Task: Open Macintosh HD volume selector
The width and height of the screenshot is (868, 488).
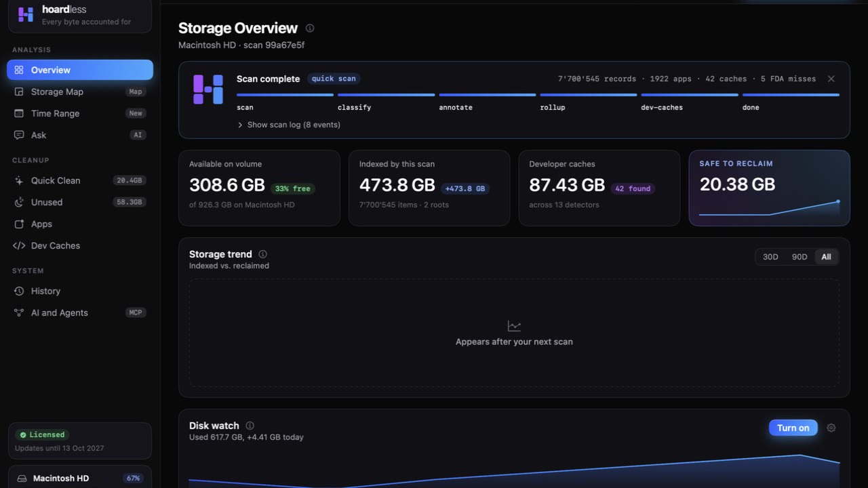Action: click(80, 477)
